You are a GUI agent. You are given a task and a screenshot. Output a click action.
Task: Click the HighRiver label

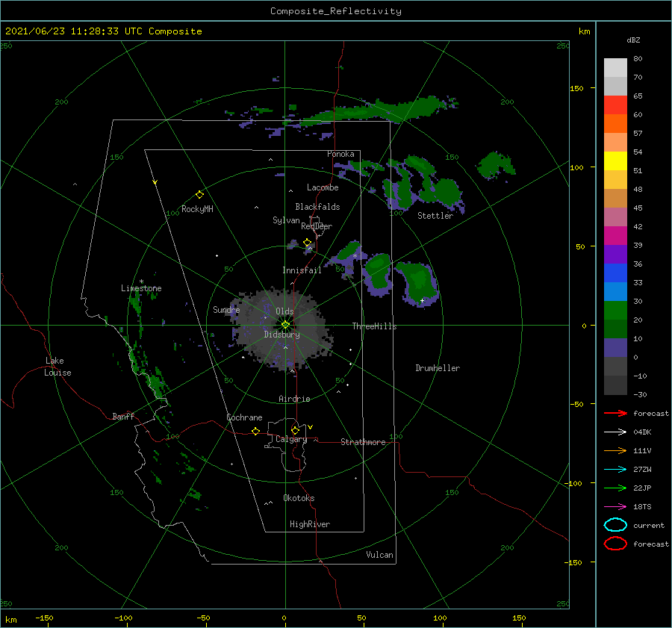[x=310, y=524]
